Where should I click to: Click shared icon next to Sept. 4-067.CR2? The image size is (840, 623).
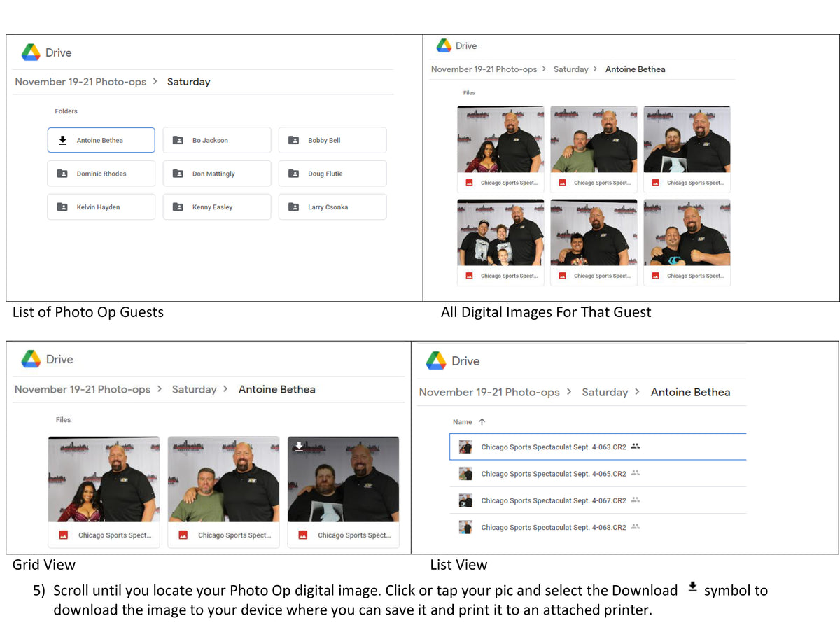click(x=636, y=500)
